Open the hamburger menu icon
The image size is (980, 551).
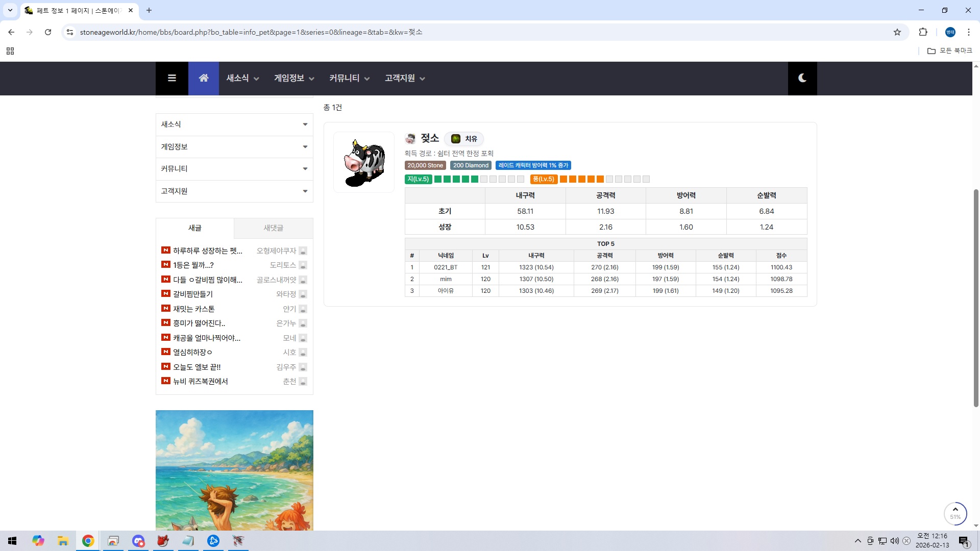172,78
